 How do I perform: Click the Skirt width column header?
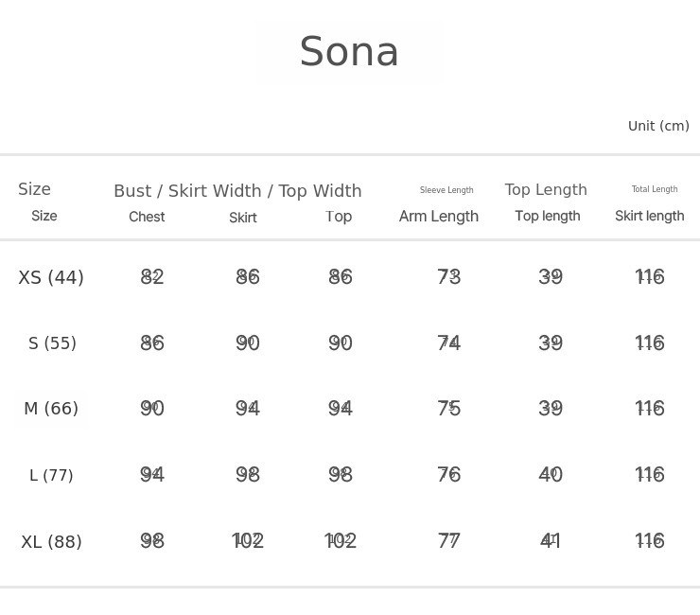tap(243, 218)
